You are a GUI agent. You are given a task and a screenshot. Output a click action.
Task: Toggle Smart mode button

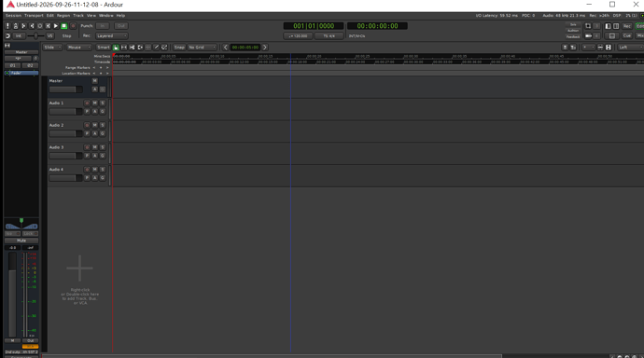(x=103, y=48)
